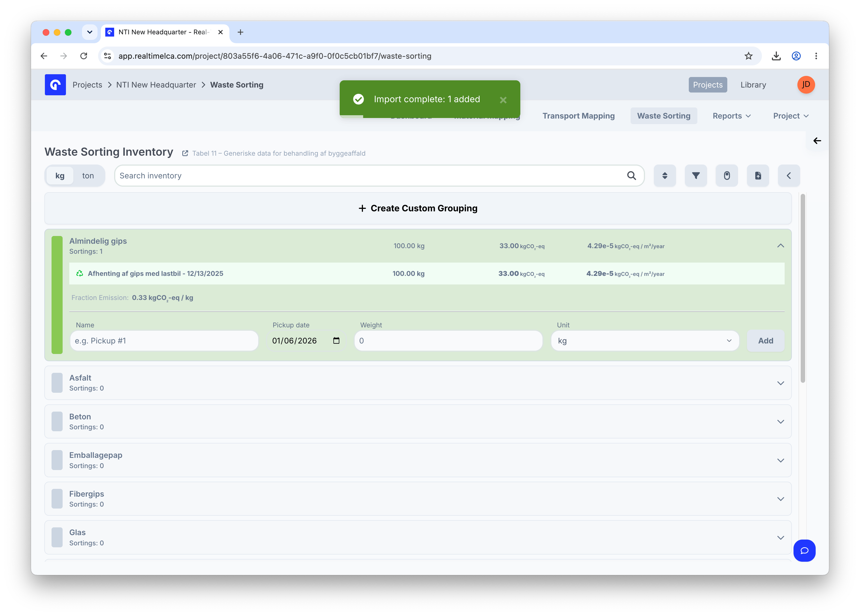The width and height of the screenshot is (860, 616).
Task: Click the Fraction Emission value text
Action: point(162,297)
